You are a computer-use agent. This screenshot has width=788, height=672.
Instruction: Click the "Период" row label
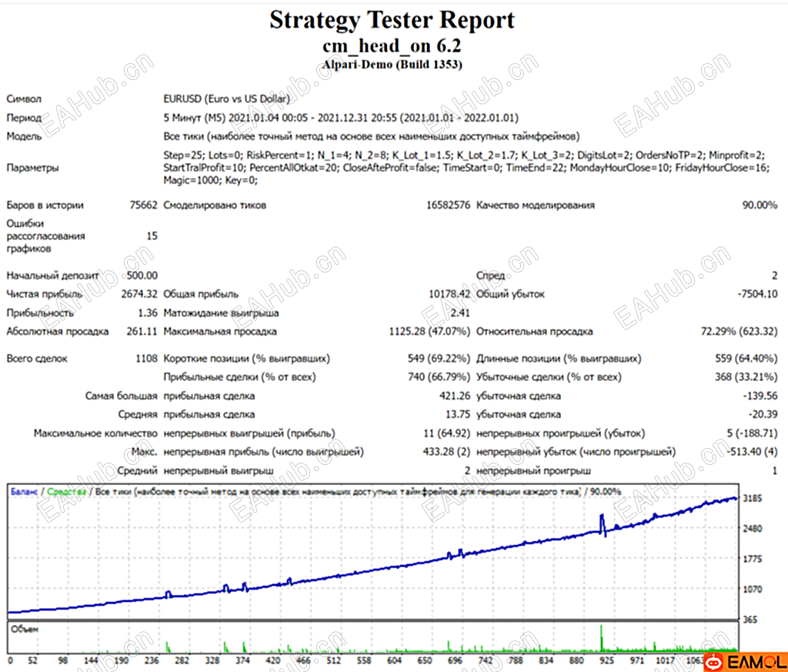pyautogui.click(x=24, y=118)
